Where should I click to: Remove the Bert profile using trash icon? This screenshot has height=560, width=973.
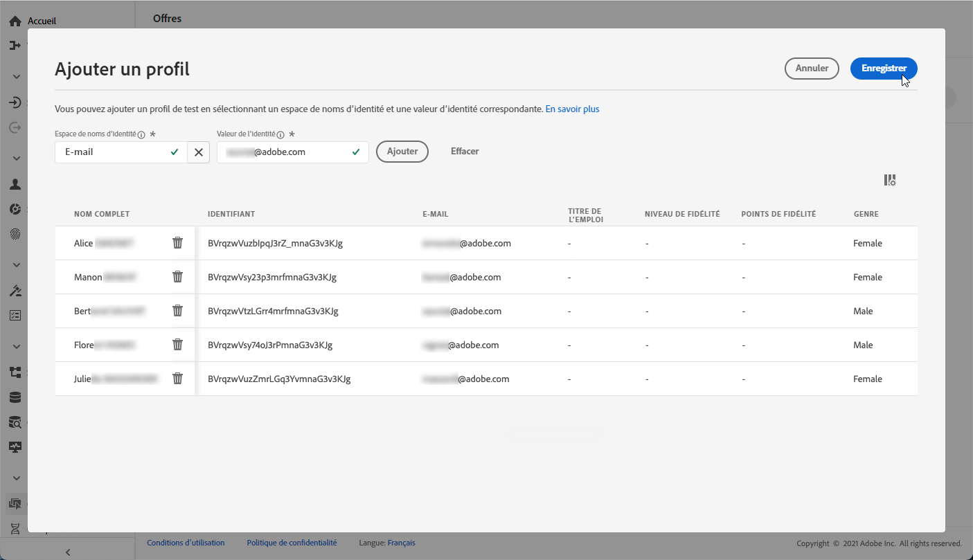pyautogui.click(x=177, y=311)
